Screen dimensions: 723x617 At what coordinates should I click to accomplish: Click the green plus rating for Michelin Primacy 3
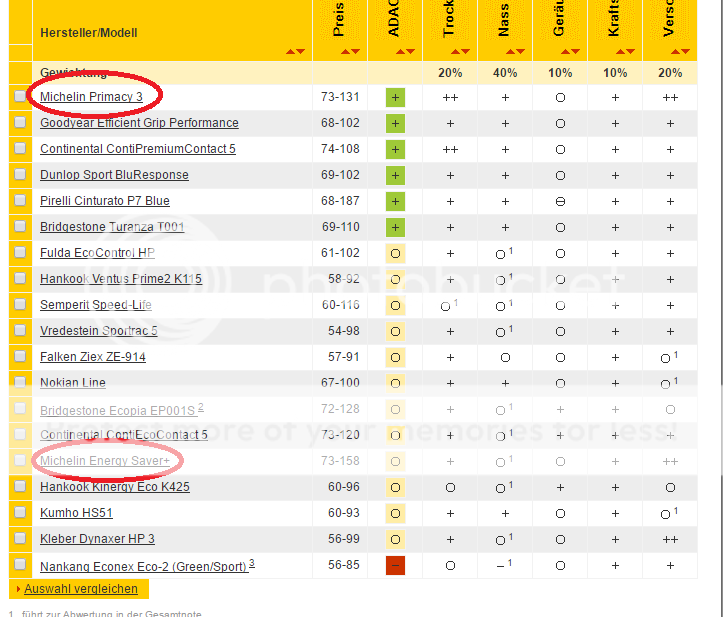pyautogui.click(x=395, y=97)
